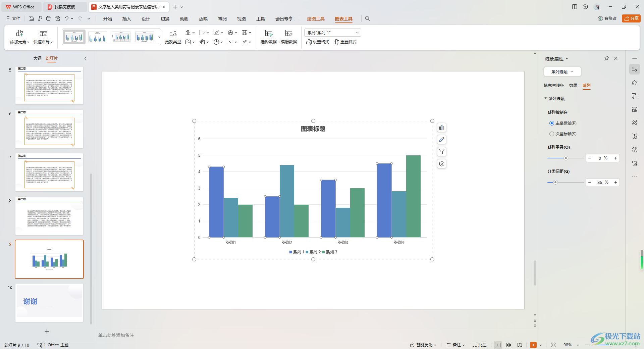Switch to Outline (大纲) pane tab

pos(37,58)
